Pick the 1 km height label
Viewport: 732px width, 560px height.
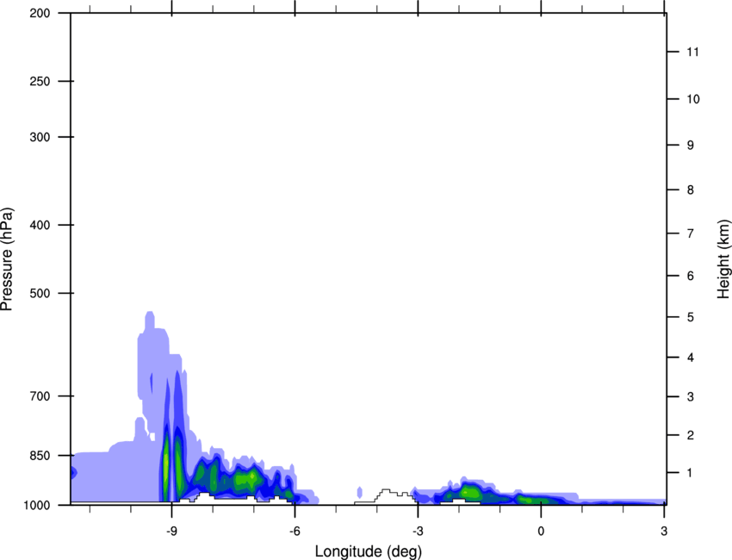pyautogui.click(x=690, y=473)
